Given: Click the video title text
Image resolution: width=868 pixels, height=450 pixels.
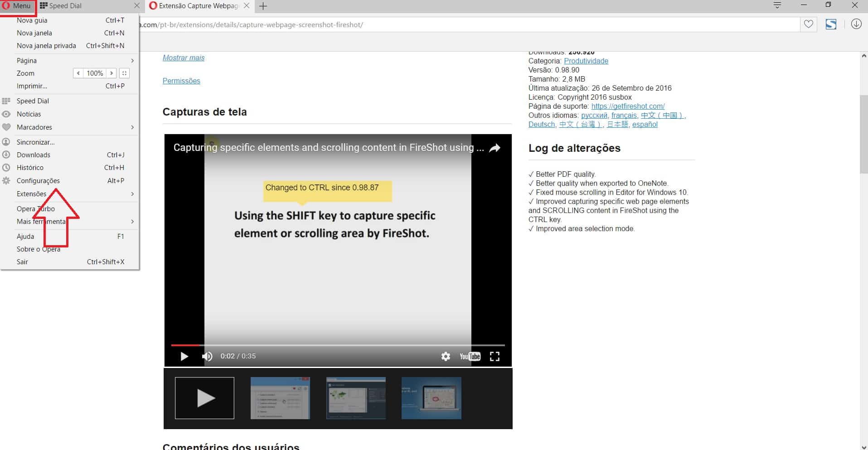Looking at the screenshot, I should click(329, 147).
